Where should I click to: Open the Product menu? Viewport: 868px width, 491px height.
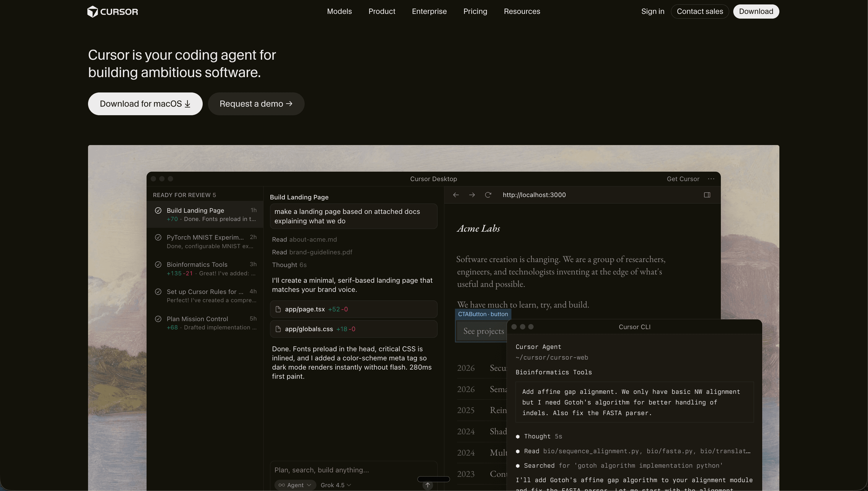click(x=382, y=12)
